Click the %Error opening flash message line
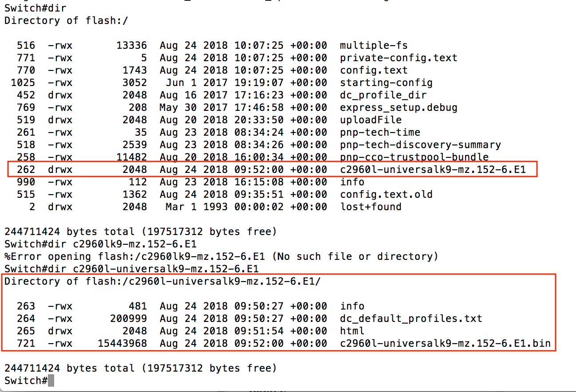The image size is (576, 392). [221, 256]
